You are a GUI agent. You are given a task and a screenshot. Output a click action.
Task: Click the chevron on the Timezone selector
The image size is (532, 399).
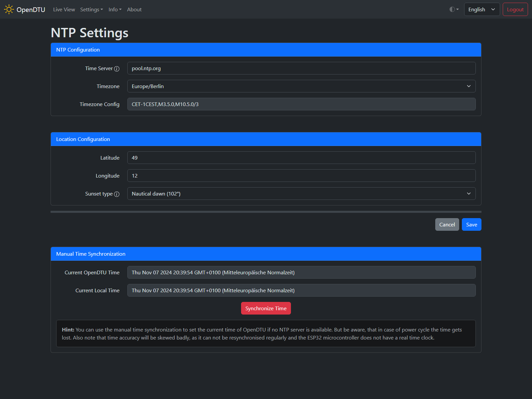coord(469,86)
